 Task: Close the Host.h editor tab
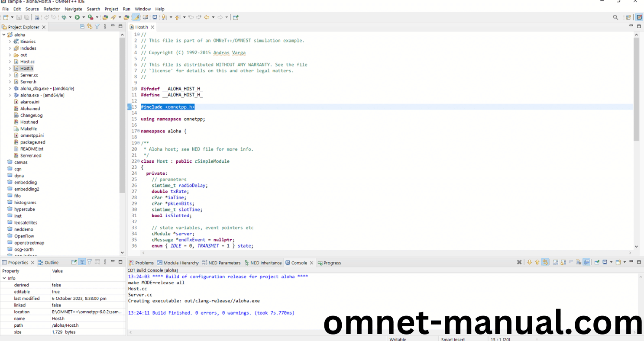(152, 27)
